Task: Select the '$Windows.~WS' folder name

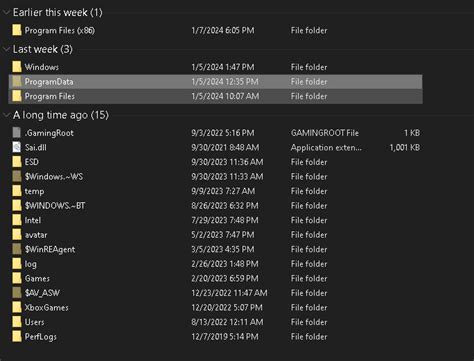Action: [54, 176]
